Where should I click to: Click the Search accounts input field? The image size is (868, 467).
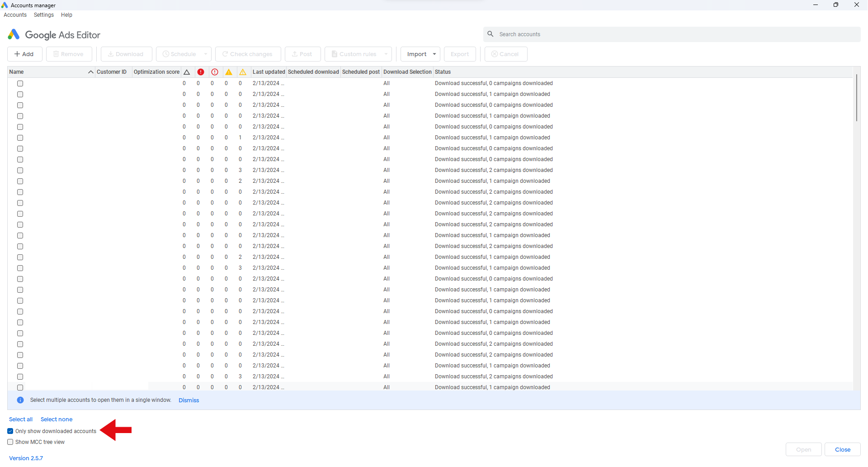[672, 34]
